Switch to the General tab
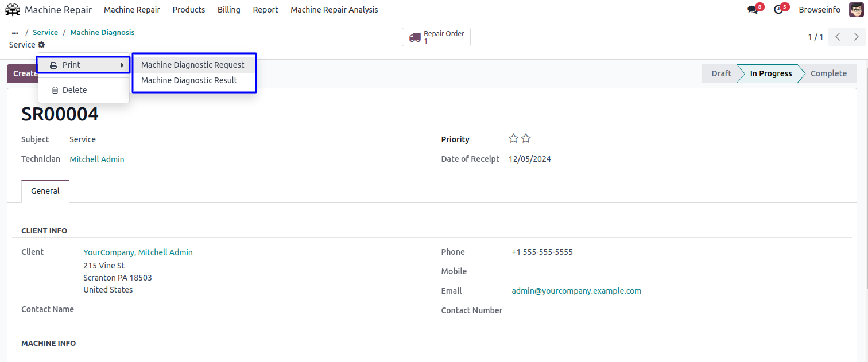Image resolution: width=868 pixels, height=362 pixels. 45,191
